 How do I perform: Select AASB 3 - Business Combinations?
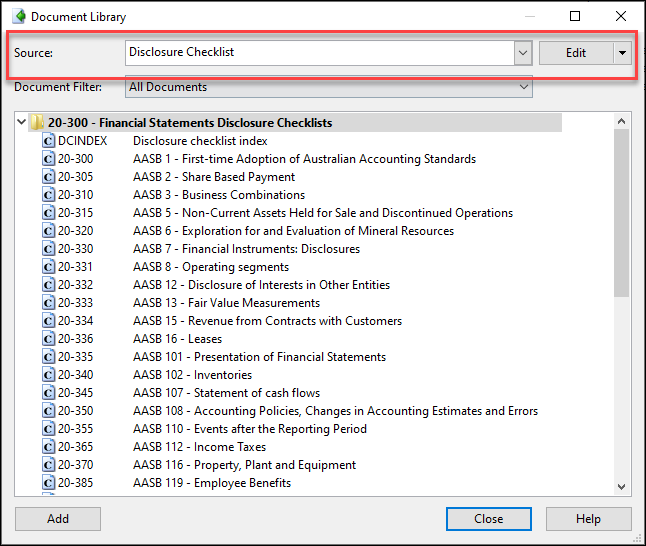tap(218, 195)
